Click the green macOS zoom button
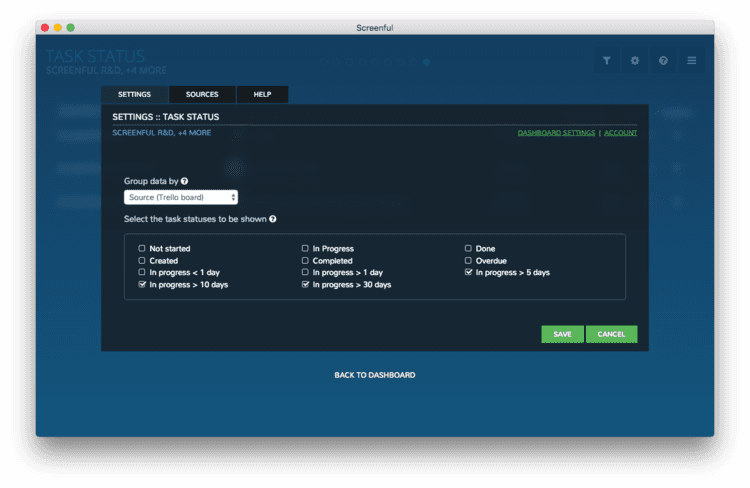This screenshot has width=750, height=488. pos(70,28)
